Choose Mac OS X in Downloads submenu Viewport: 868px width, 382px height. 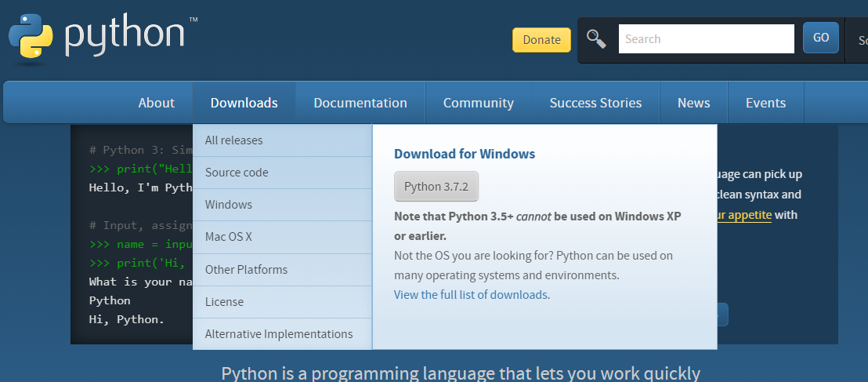click(229, 237)
